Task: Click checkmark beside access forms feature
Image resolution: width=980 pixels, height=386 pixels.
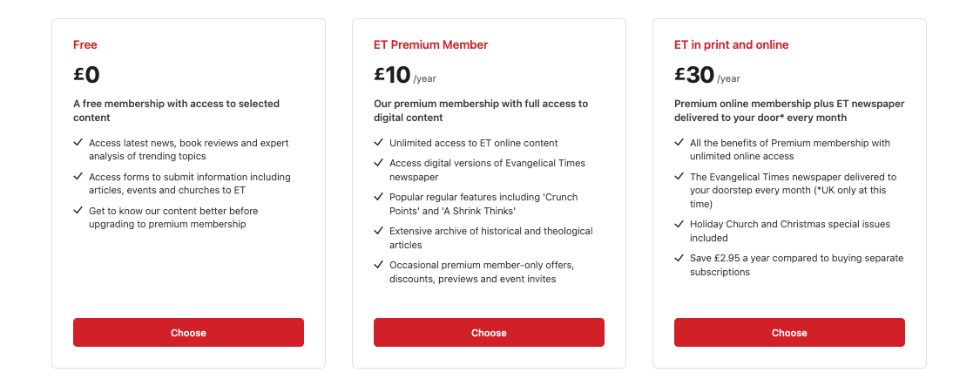Action: coord(78,176)
